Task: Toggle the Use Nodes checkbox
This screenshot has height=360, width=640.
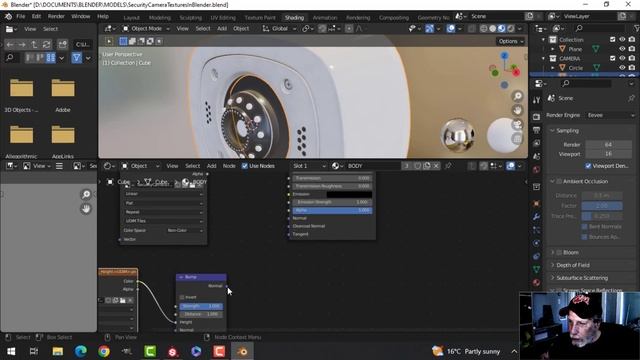Action: tap(244, 166)
